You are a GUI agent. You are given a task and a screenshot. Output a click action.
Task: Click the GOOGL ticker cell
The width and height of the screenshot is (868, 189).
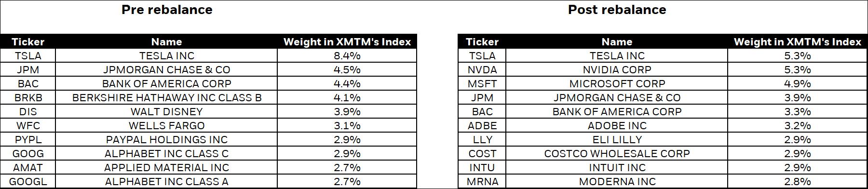[28, 181]
